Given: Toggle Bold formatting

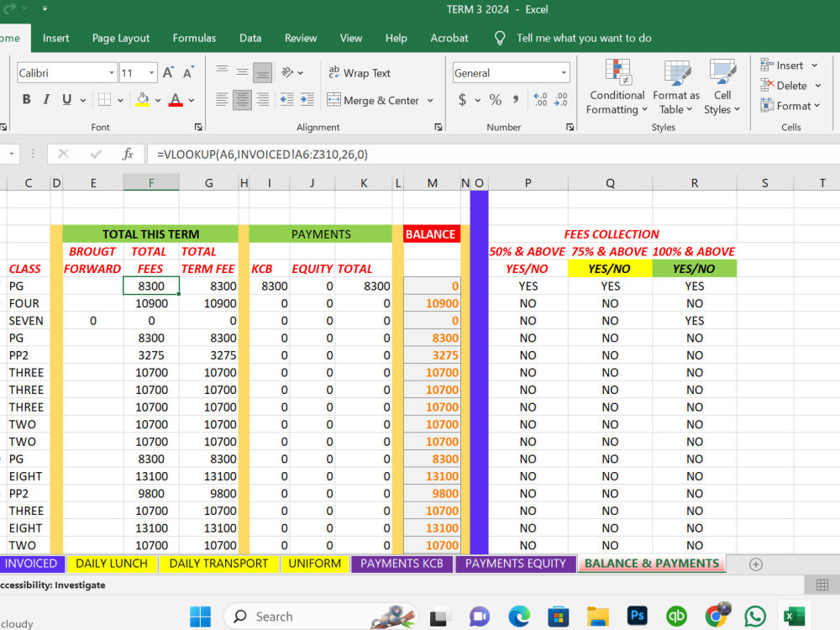Looking at the screenshot, I should [26, 100].
